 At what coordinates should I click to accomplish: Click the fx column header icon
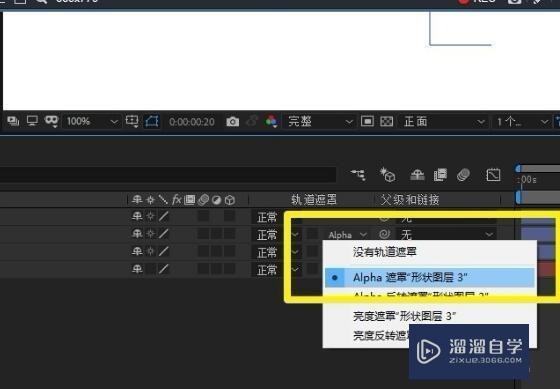click(176, 199)
